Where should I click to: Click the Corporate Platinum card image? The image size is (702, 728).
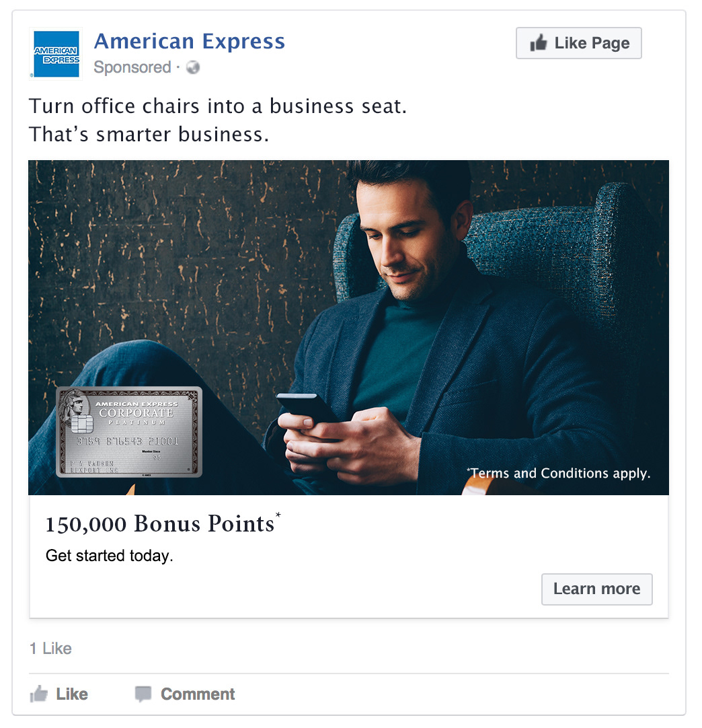129,432
